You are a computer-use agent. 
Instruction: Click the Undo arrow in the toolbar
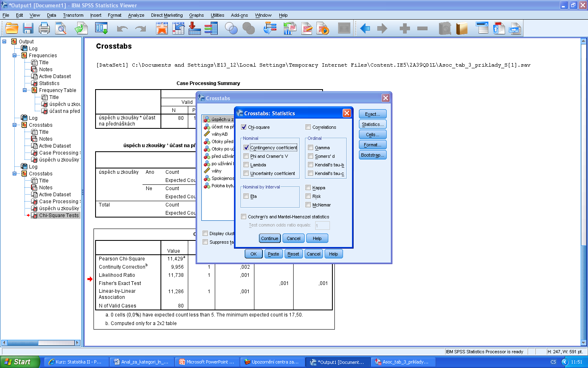click(x=122, y=28)
